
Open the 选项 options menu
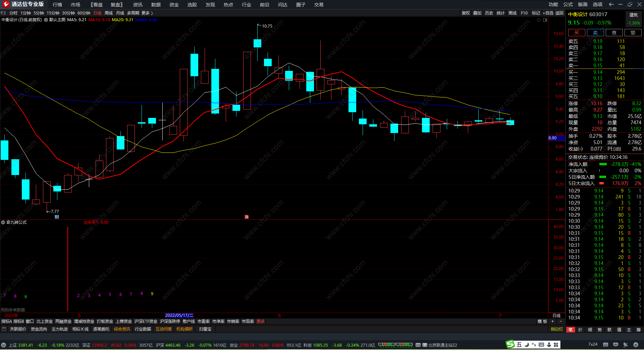(598, 4)
